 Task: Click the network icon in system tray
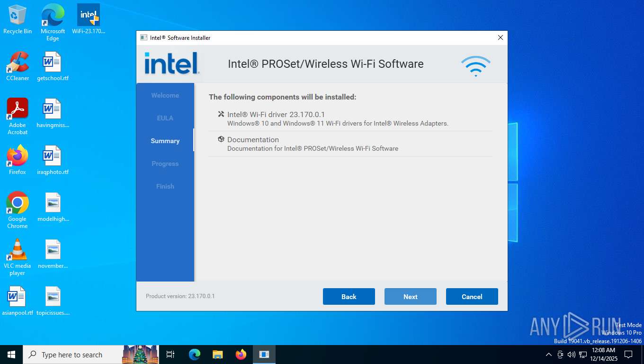point(583,355)
